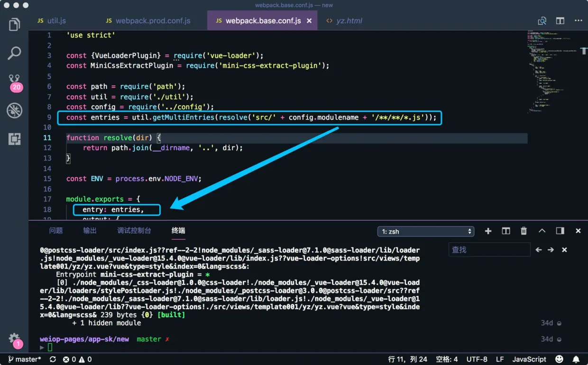Click the terminal find input field

click(489, 250)
